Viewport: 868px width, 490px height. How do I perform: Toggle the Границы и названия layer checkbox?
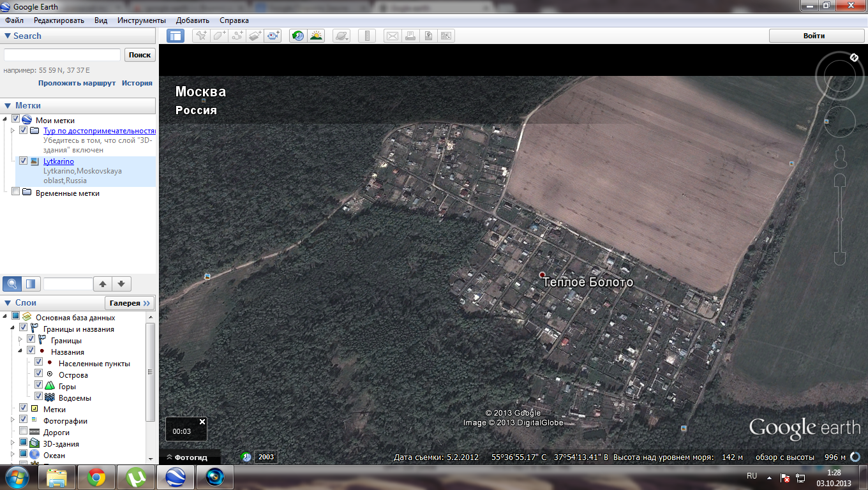coord(23,329)
